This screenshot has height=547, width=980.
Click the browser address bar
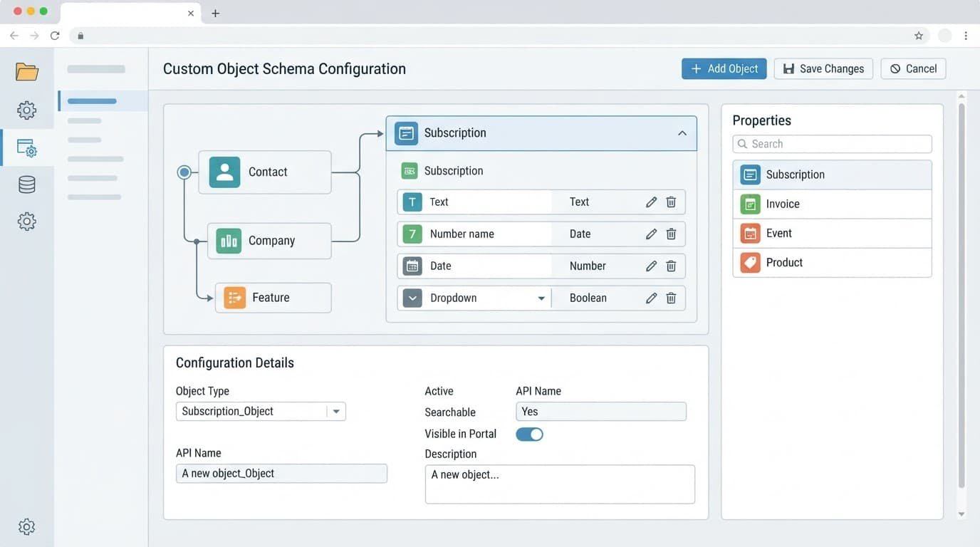coord(499,36)
